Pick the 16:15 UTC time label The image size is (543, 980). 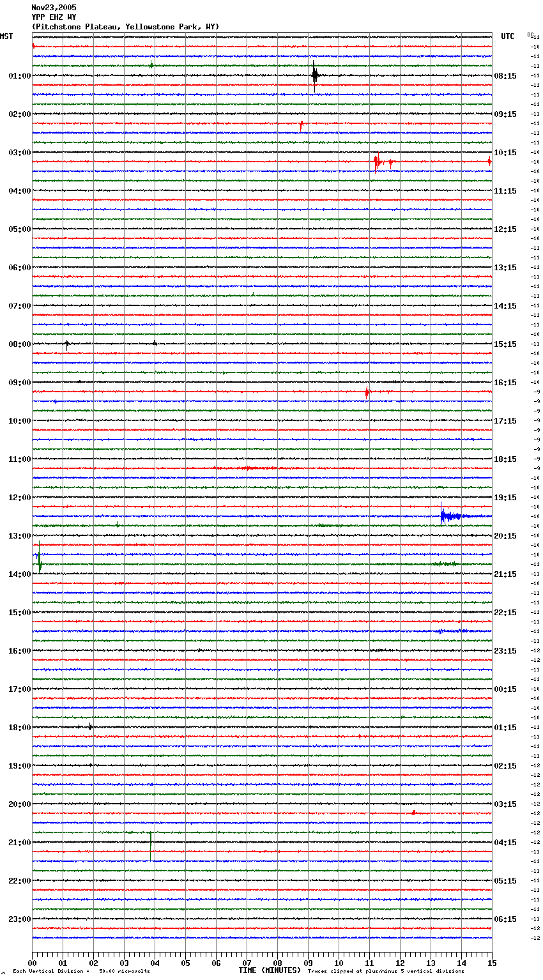coord(505,383)
